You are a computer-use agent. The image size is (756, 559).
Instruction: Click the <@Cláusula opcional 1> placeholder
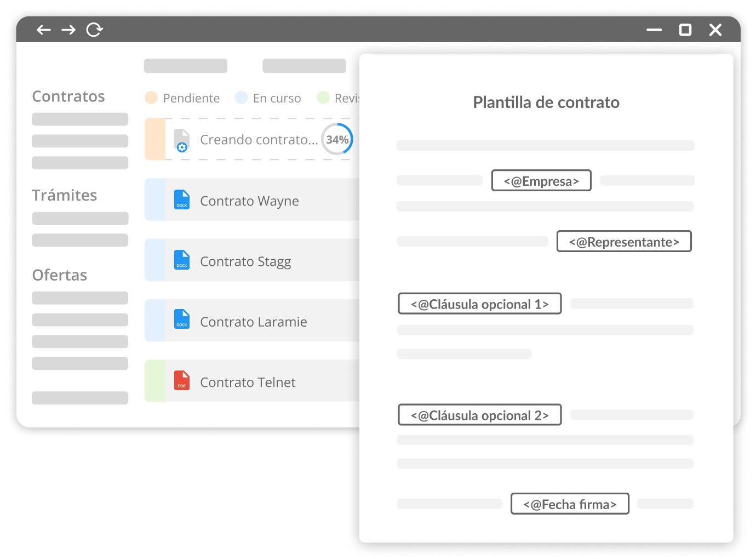[x=480, y=304]
